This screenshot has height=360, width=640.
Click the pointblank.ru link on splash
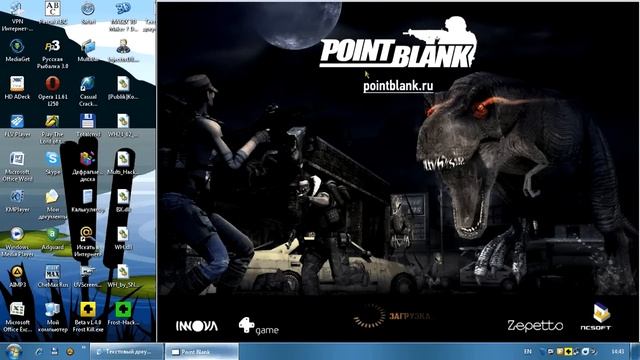tap(398, 86)
